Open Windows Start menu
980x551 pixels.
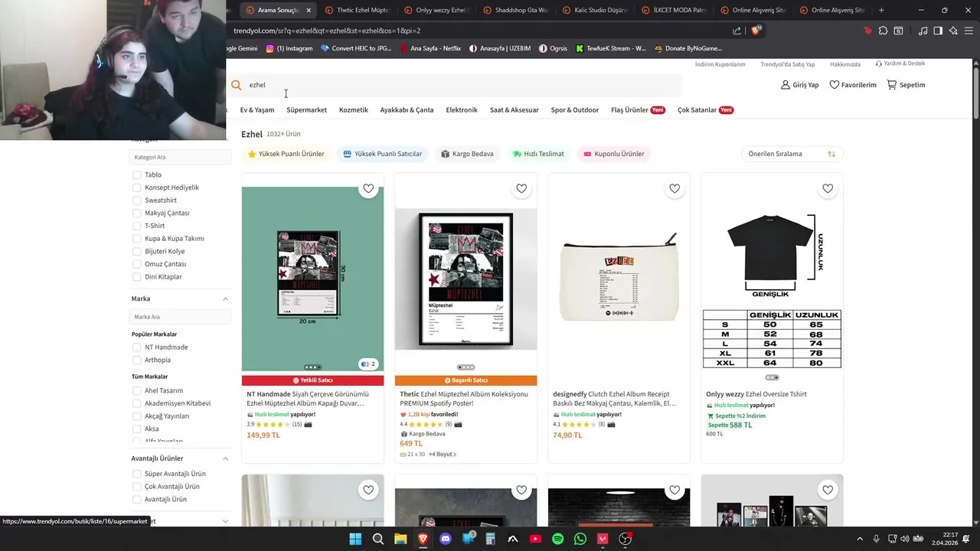coord(355,539)
